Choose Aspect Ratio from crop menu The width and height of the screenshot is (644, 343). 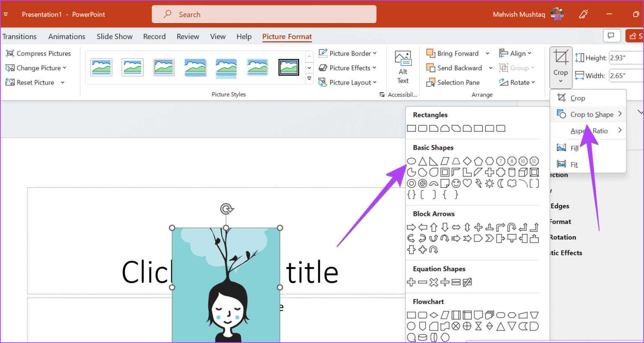pyautogui.click(x=589, y=131)
